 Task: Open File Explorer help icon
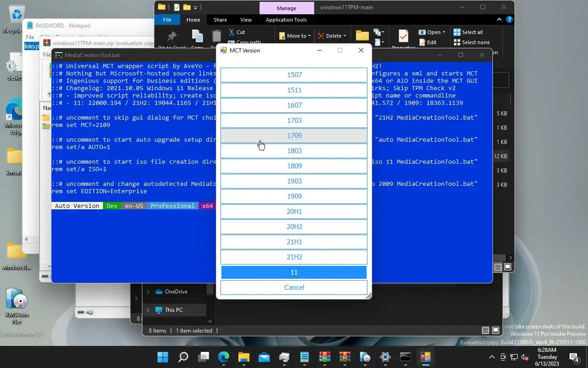(x=509, y=20)
